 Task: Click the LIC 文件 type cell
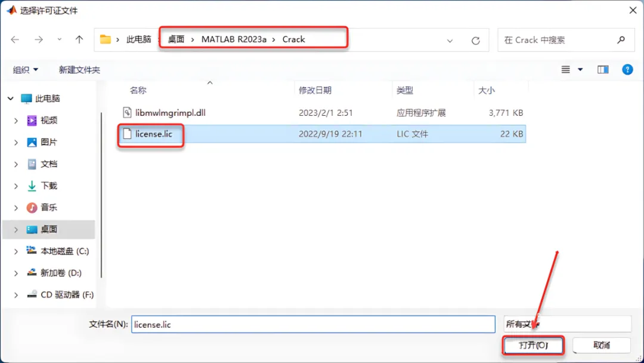click(413, 134)
